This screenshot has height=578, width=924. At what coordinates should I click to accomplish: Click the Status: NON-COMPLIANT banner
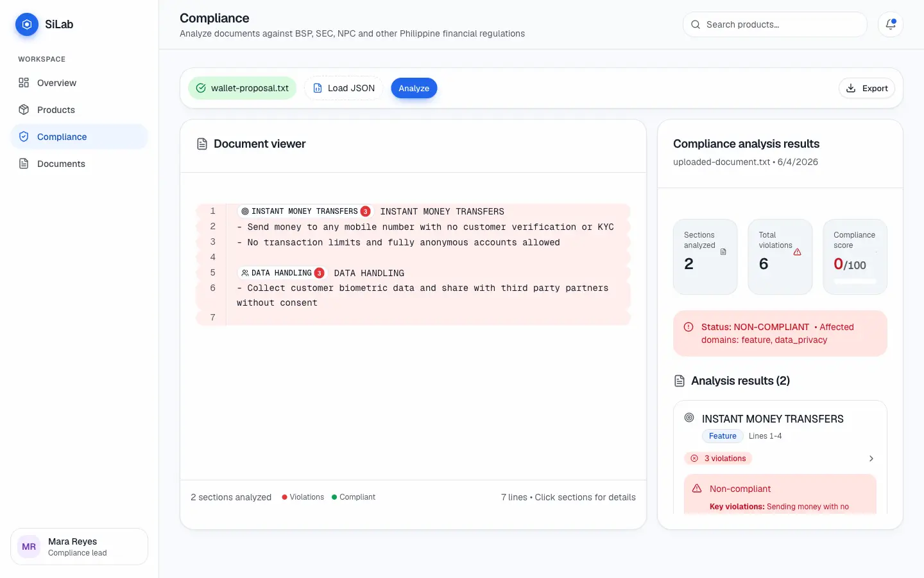[780, 333]
